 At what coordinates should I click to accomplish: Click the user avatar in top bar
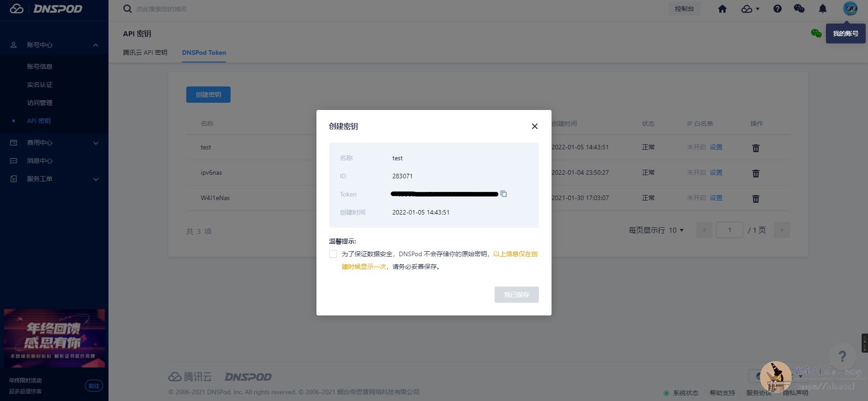pyautogui.click(x=850, y=9)
